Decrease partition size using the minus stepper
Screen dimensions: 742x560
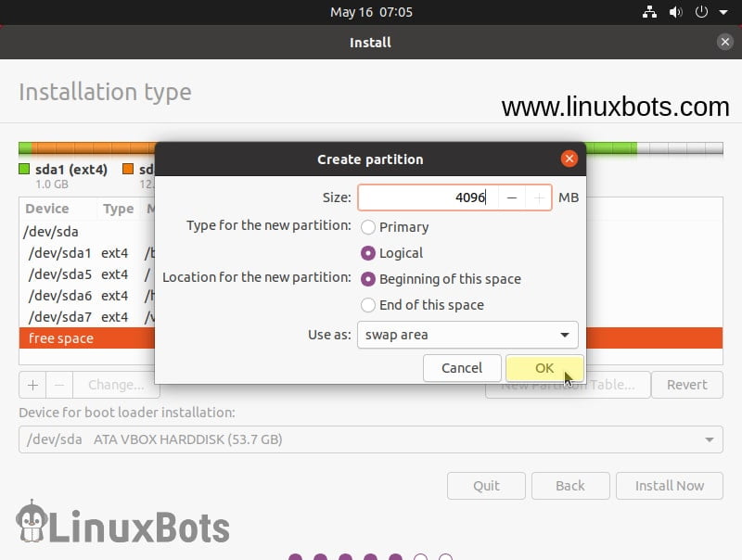512,197
